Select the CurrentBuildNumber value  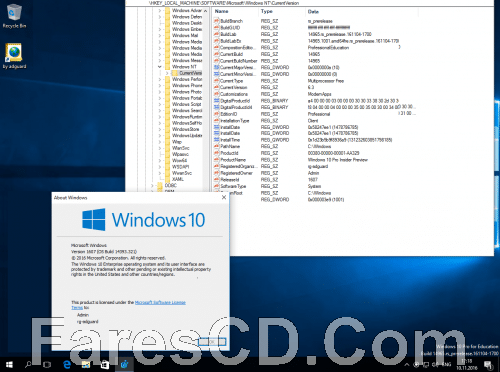(x=239, y=61)
